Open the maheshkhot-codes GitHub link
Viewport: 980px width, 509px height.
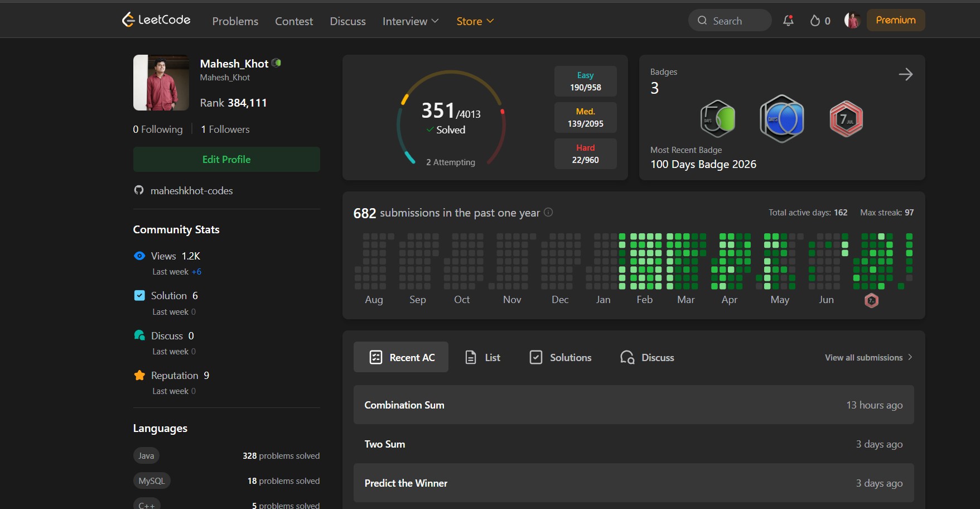(x=192, y=190)
